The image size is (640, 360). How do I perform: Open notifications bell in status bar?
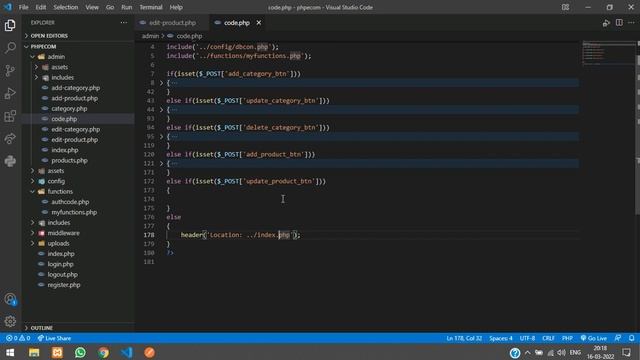631,338
